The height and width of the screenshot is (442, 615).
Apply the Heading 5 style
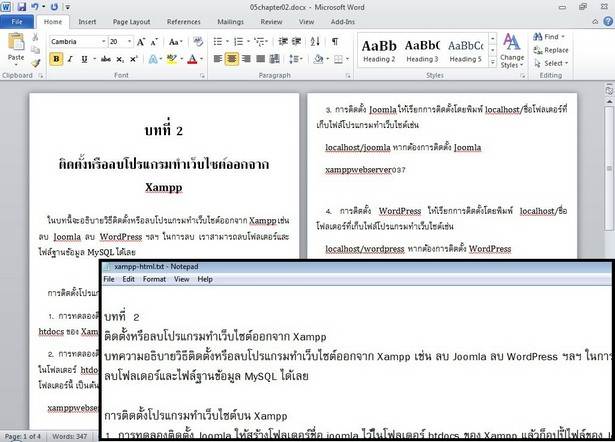click(x=465, y=51)
